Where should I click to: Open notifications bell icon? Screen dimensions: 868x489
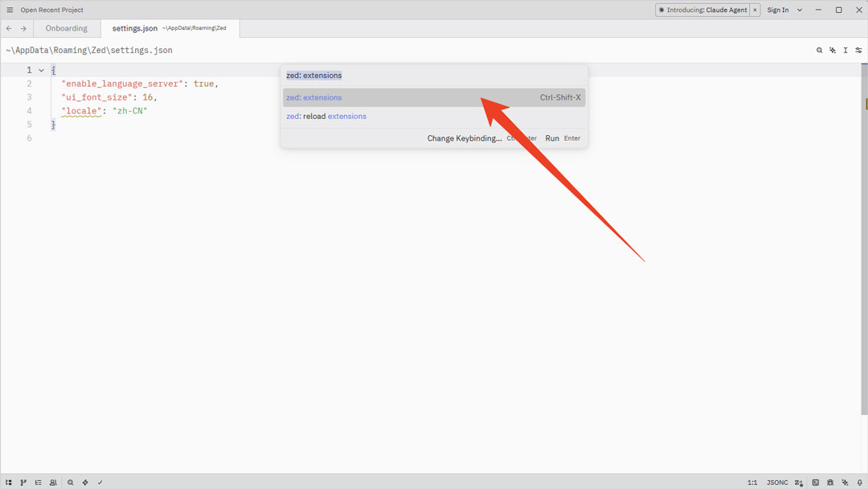coord(860,483)
